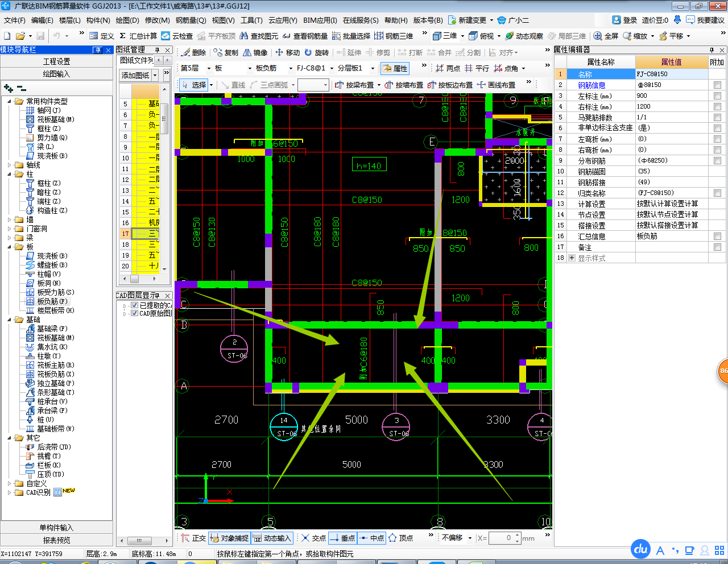Expand the 门窗洞 tree node
728x564 pixels.
pos(10,229)
